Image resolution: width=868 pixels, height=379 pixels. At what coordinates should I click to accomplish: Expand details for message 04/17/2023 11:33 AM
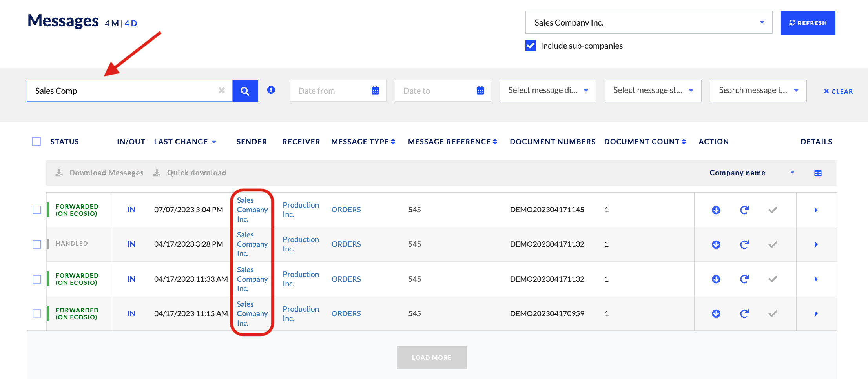coord(816,279)
